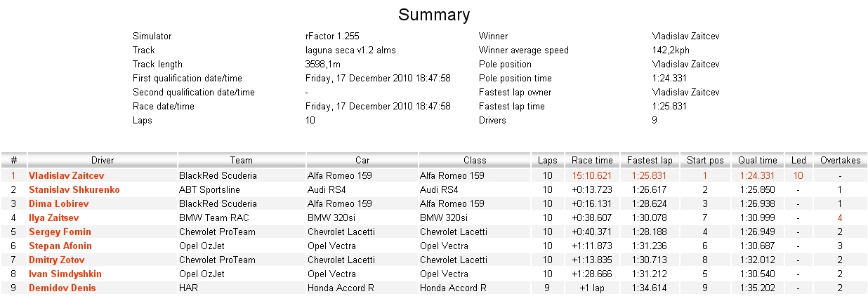Sort table by Car column header

362,160
